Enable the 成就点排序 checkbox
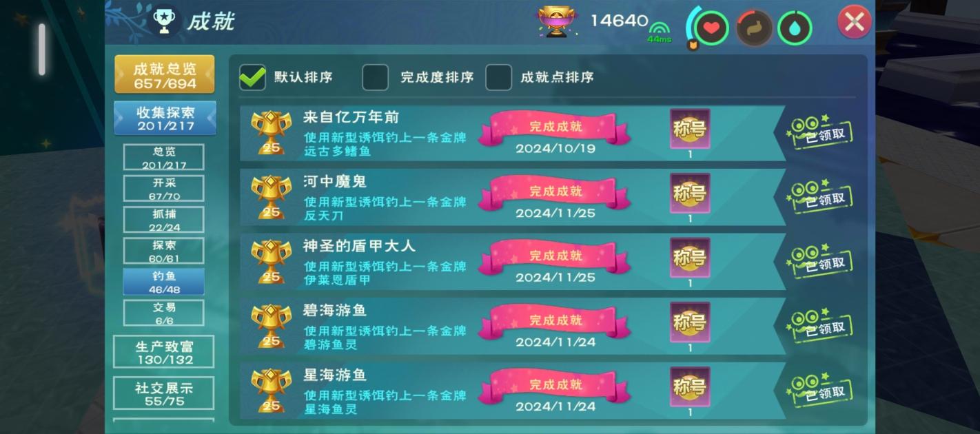 coord(498,77)
